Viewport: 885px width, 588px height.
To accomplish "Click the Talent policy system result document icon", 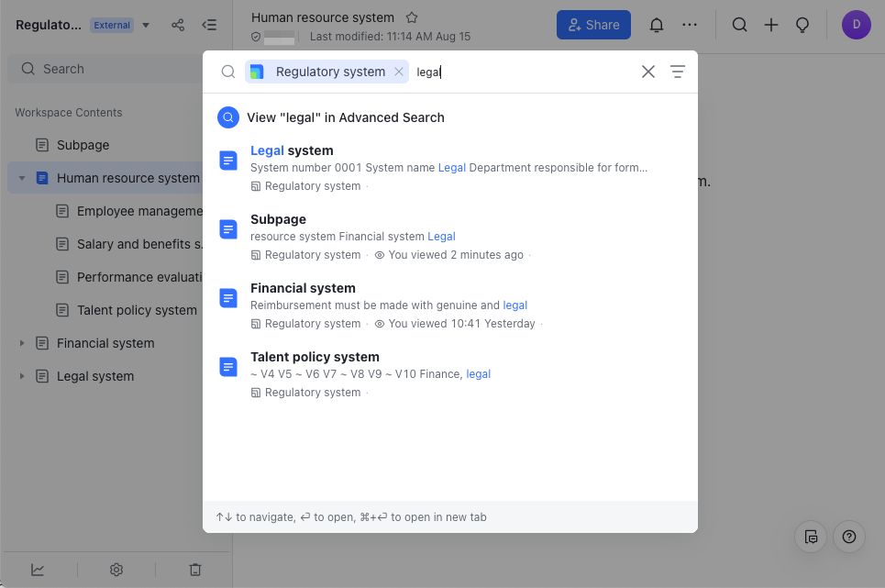I will pos(228,367).
